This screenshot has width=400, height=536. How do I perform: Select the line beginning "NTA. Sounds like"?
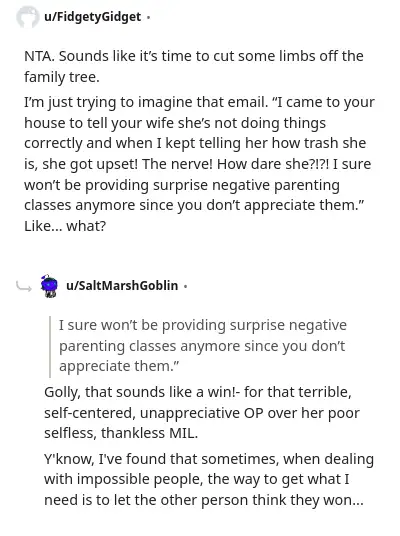(x=194, y=56)
